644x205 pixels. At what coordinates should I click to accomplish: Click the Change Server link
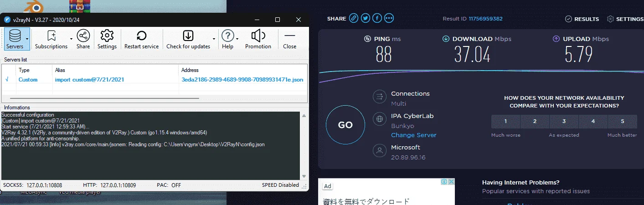click(413, 135)
